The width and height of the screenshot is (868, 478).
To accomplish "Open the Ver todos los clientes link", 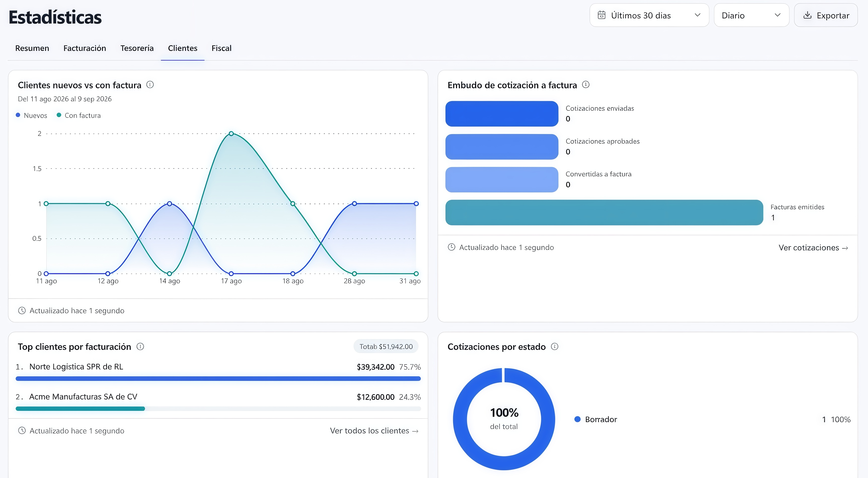I will tap(374, 430).
